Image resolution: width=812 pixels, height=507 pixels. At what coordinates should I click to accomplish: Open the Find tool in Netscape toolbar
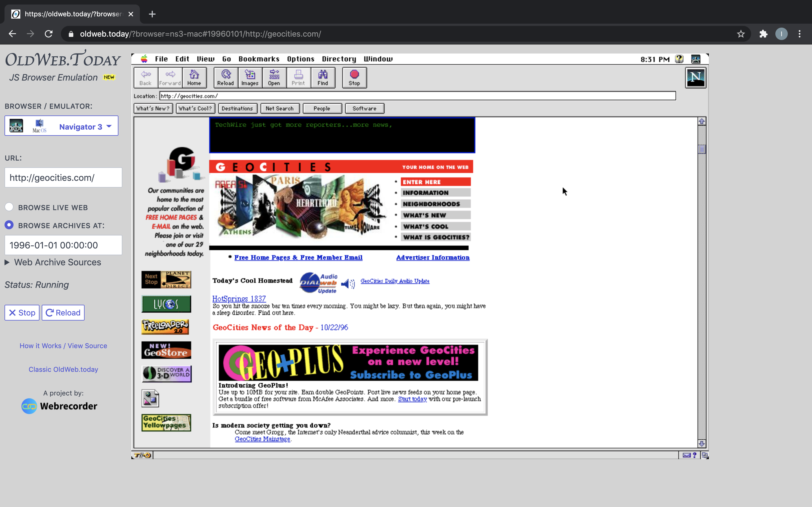pos(323,77)
